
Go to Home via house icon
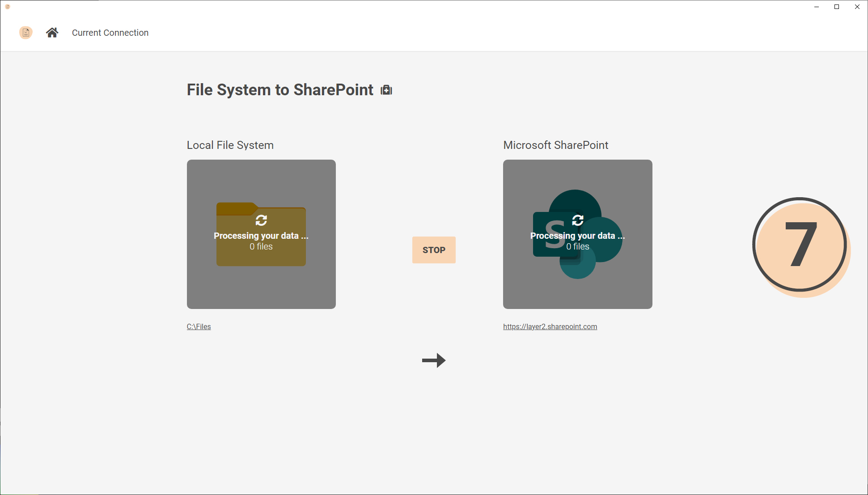pyautogui.click(x=52, y=33)
